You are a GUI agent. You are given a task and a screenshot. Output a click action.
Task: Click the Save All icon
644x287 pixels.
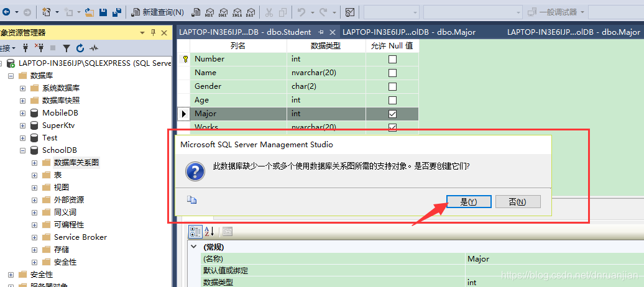[x=117, y=12]
